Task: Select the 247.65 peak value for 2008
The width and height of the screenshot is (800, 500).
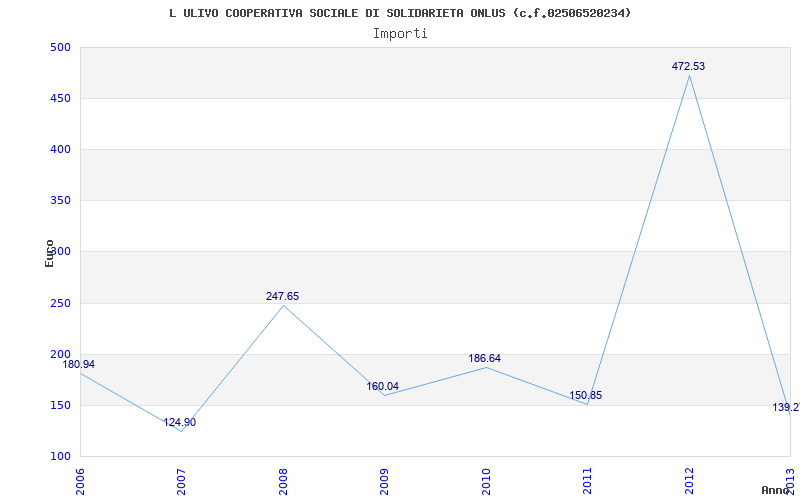Action: [282, 296]
